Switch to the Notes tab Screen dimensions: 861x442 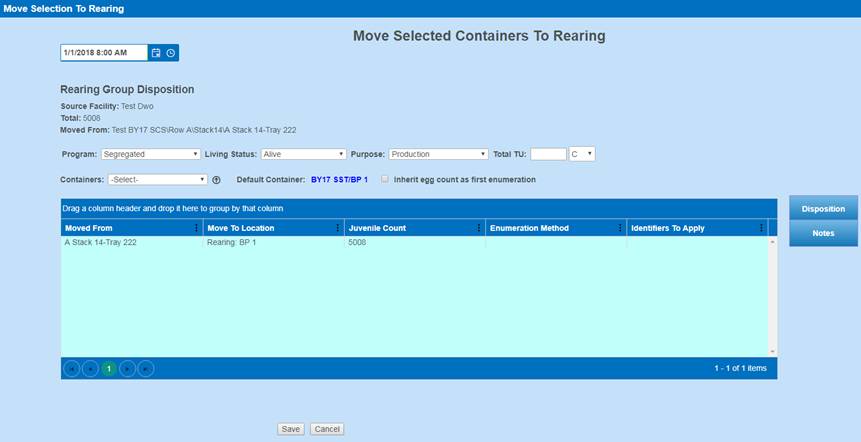(x=823, y=233)
